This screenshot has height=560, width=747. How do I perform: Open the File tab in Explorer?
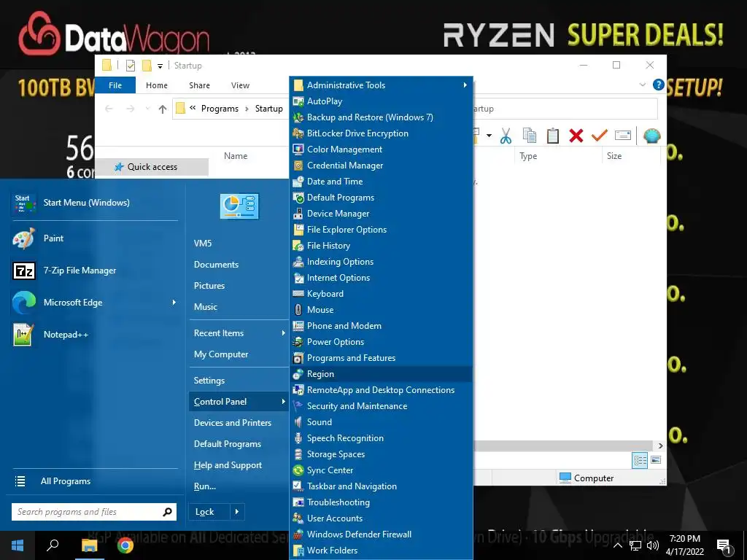[x=115, y=85]
